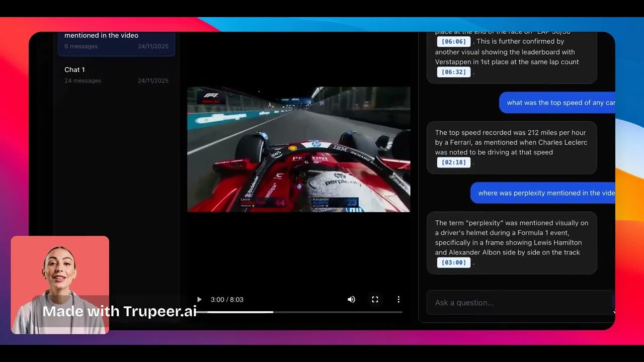Focus the 'Ask a question...' input field
Screen dimensions: 644x362
[518, 303]
